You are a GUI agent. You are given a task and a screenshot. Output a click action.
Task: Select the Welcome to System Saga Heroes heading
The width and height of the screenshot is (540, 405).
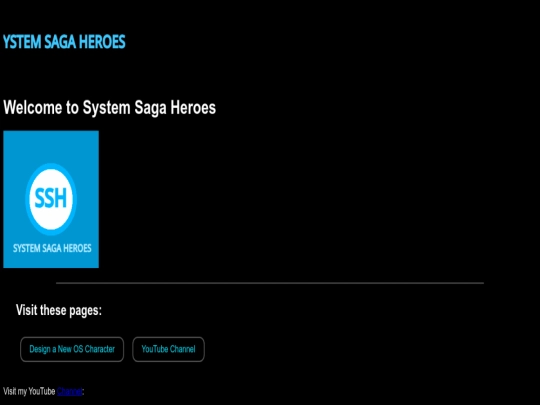tap(110, 108)
